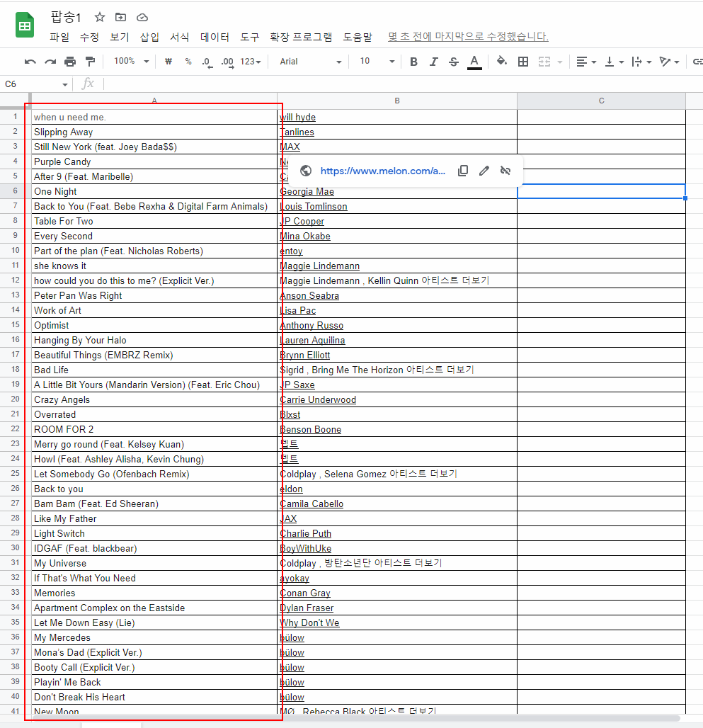Screen dimensions: 703x728
Task: Open the 파일 menu
Action: coord(59,37)
